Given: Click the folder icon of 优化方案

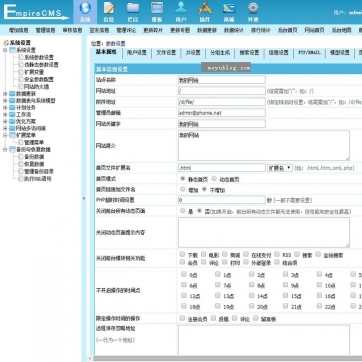Looking at the screenshot, I should coord(12,121).
